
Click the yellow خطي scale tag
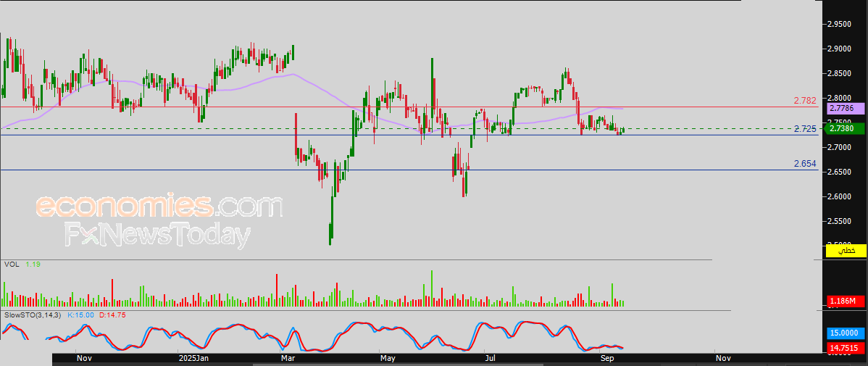pos(845,251)
